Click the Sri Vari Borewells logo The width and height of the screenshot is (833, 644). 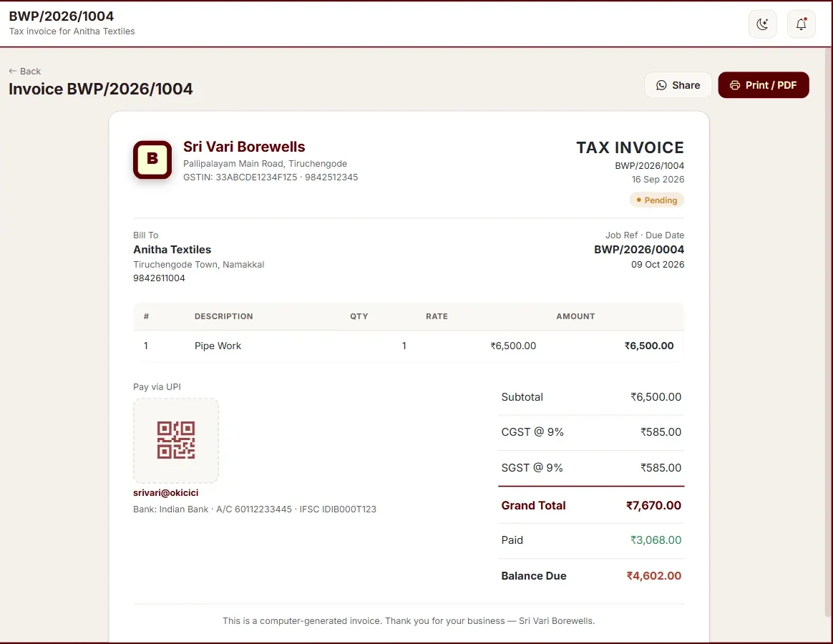[x=152, y=160]
